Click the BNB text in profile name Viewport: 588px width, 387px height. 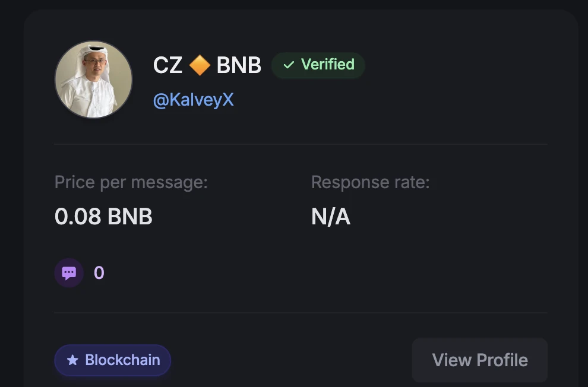(239, 65)
